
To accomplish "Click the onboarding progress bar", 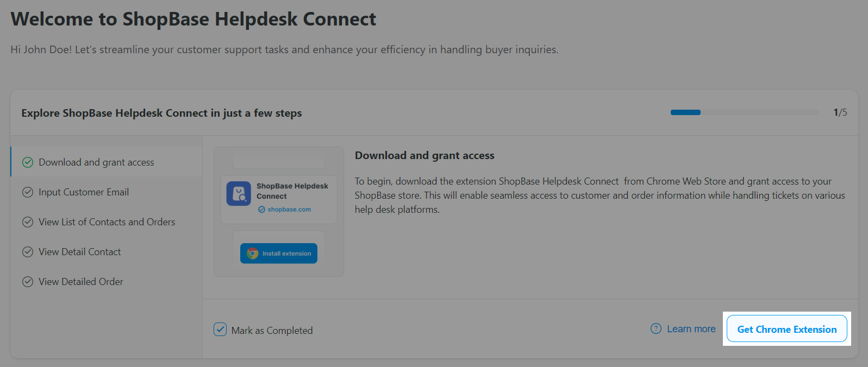I will pos(745,112).
